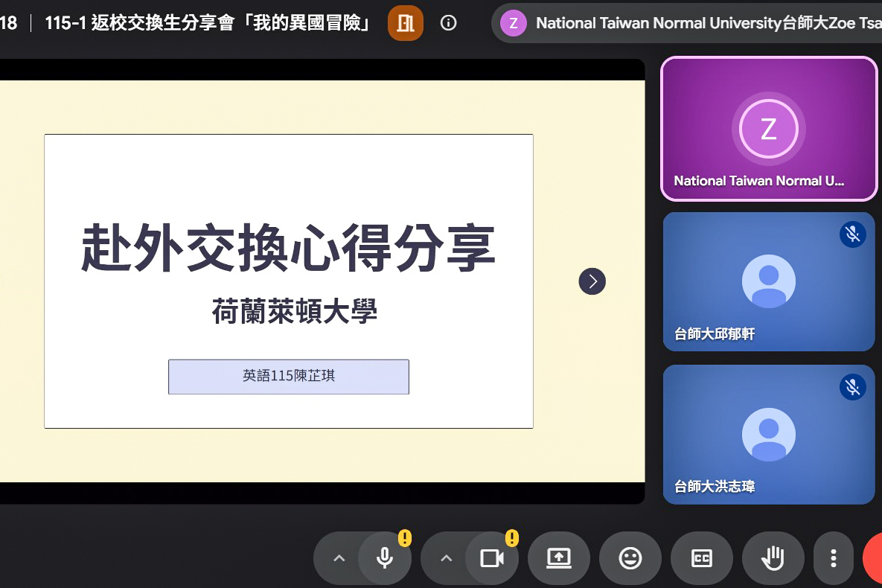Click muted mic icon on 台師大邱郁軒 tile
The image size is (882, 588).
click(852, 234)
